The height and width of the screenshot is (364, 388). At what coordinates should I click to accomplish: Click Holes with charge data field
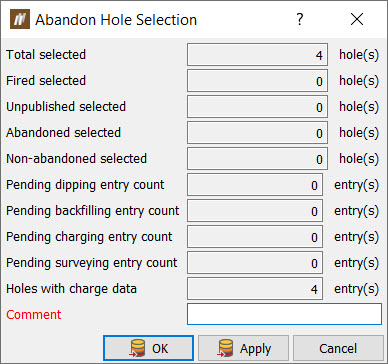click(x=255, y=288)
